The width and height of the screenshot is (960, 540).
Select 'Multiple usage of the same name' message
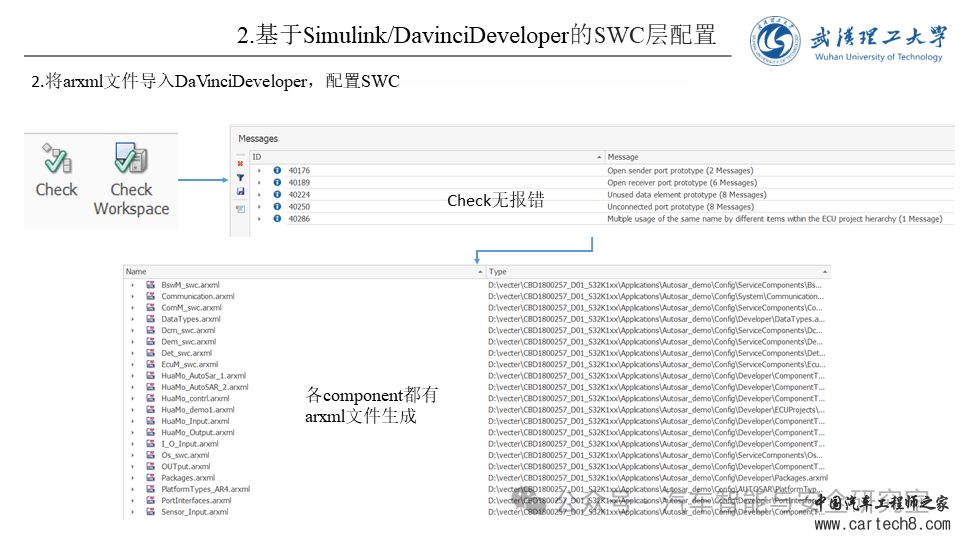[x=774, y=219]
